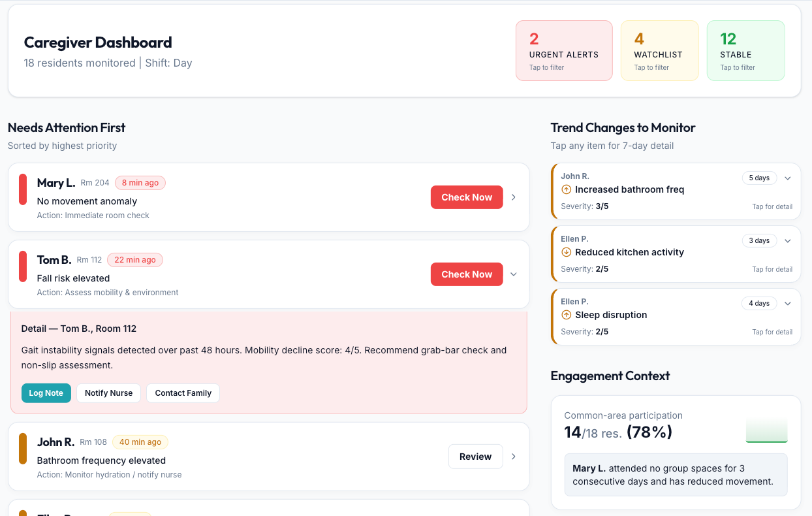The image size is (812, 516).
Task: Click the 3 days badge for Ellen P.
Action: pos(759,240)
